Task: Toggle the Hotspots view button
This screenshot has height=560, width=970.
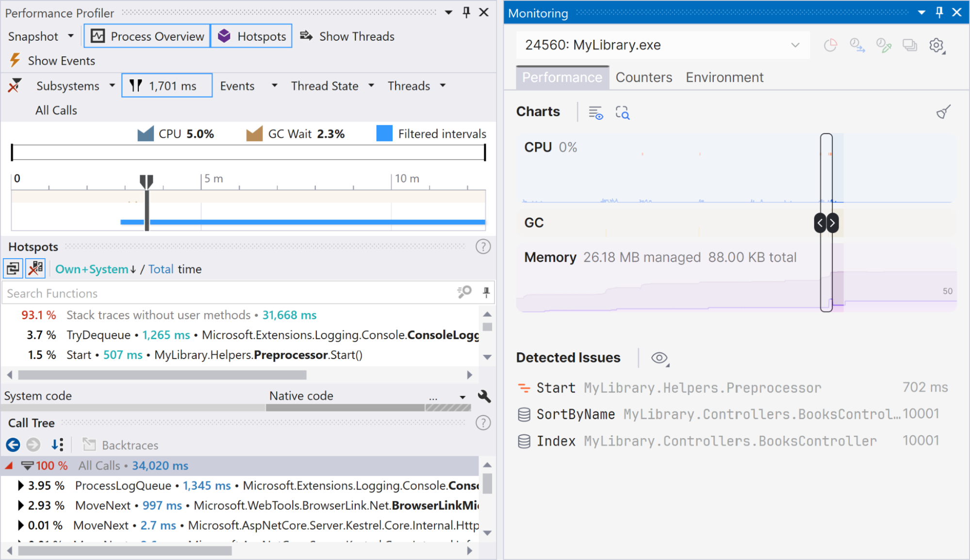Action: pyautogui.click(x=251, y=36)
